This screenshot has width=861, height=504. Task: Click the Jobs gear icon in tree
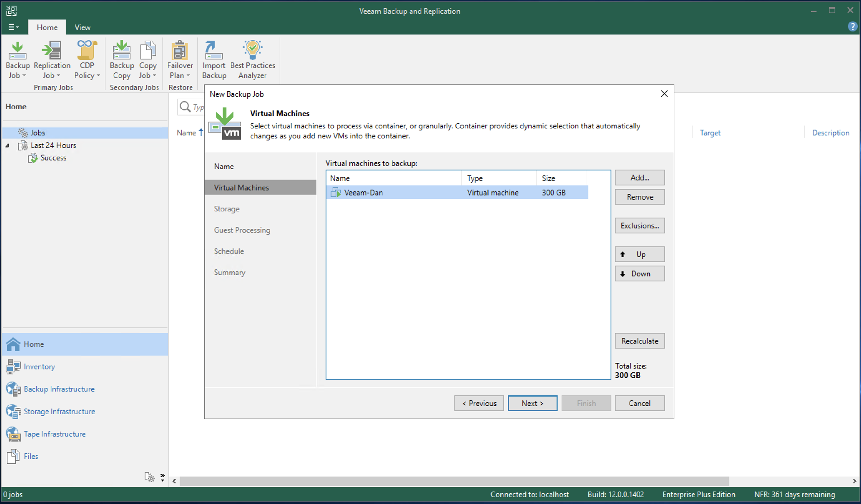pyautogui.click(x=23, y=133)
